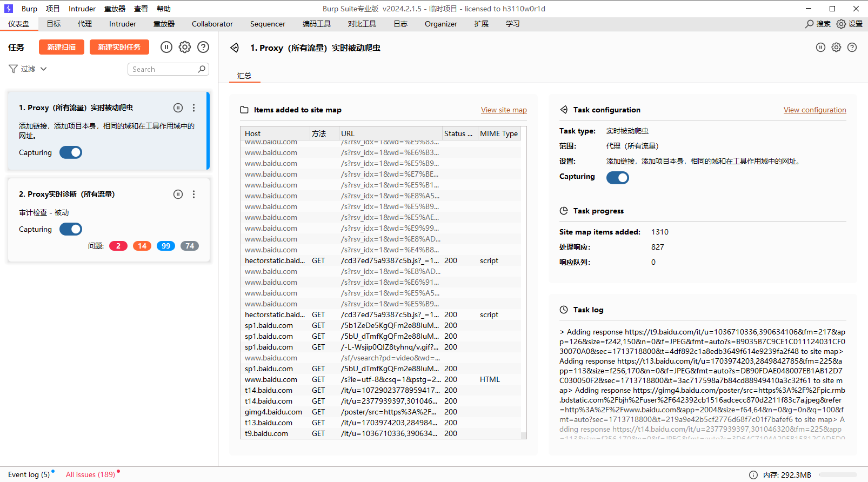Toggle Capturing switch for task 1
The height and width of the screenshot is (482, 868).
pyautogui.click(x=71, y=152)
